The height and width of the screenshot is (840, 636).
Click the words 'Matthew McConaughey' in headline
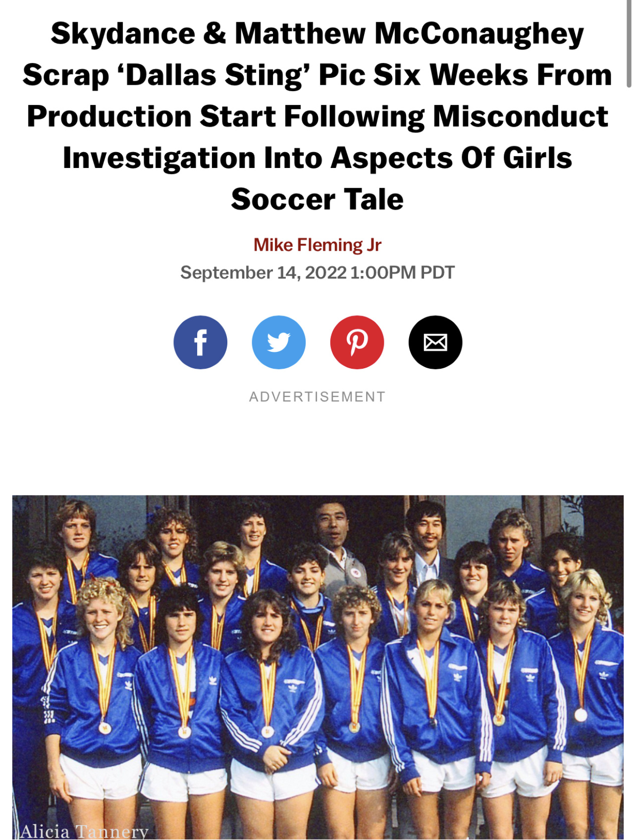[x=409, y=34]
